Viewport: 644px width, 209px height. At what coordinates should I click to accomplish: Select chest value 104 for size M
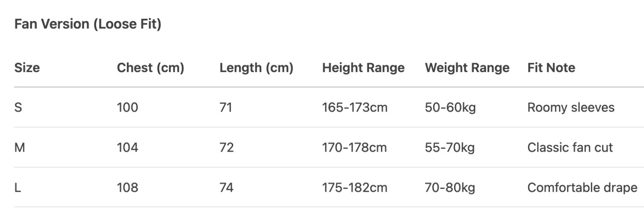coord(127,148)
